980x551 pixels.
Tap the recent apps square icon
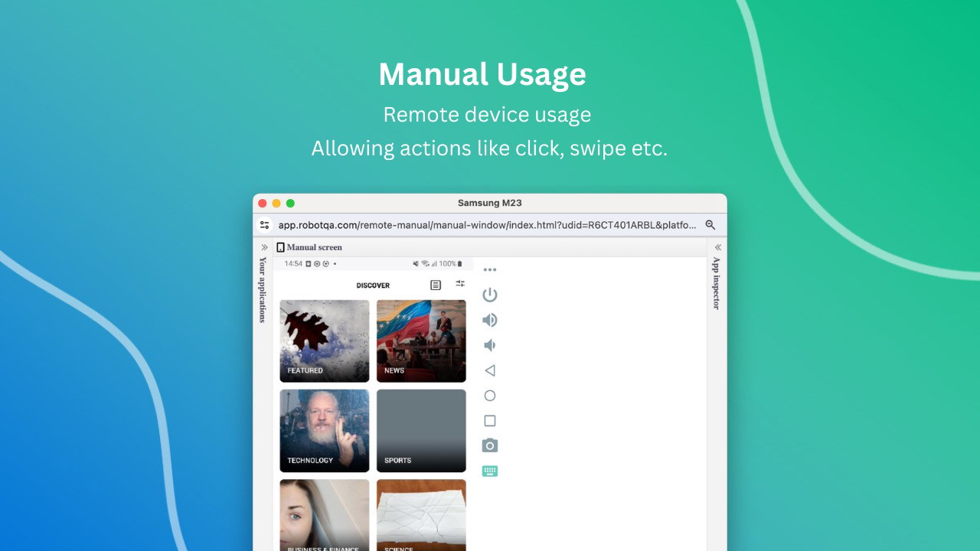tap(490, 421)
